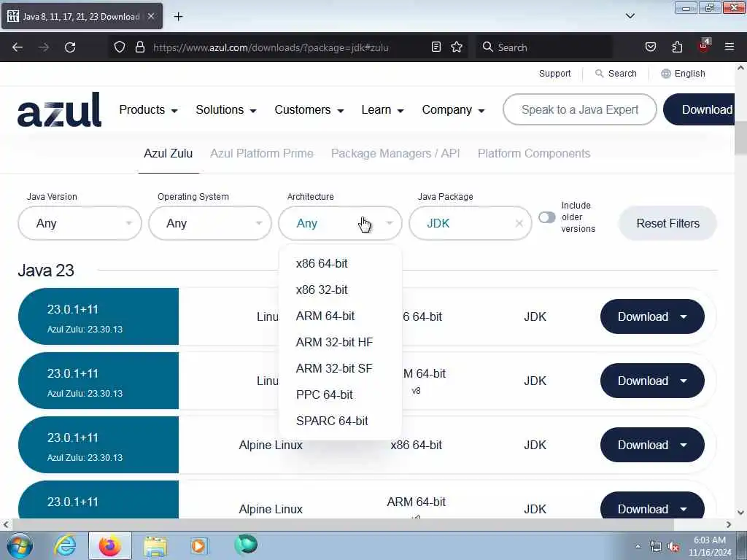
Task: Click the site Search link
Action: pyautogui.click(x=616, y=74)
